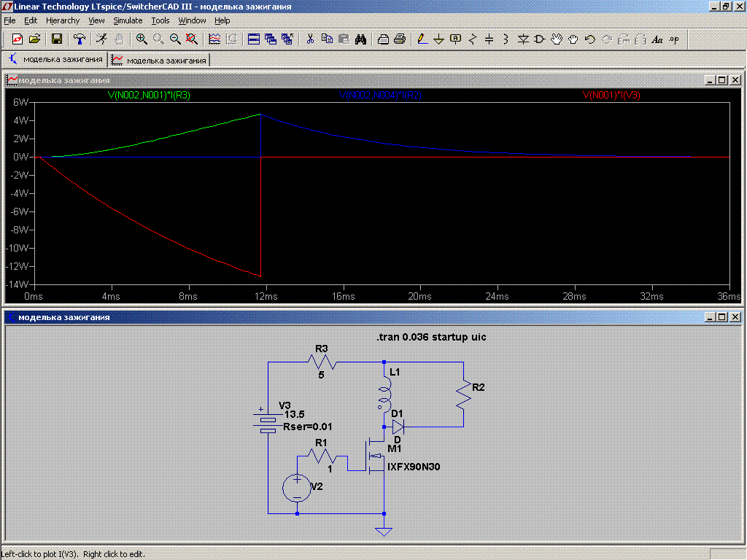Click the Save floppy disk icon

click(x=57, y=39)
